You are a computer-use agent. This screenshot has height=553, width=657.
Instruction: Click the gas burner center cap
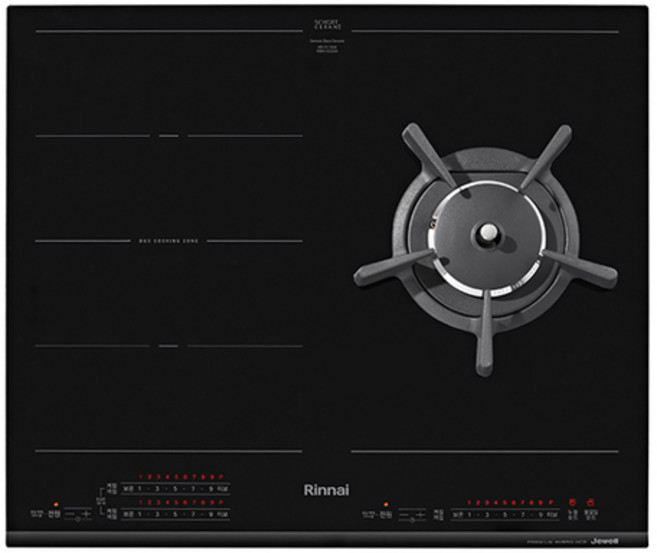(x=488, y=232)
